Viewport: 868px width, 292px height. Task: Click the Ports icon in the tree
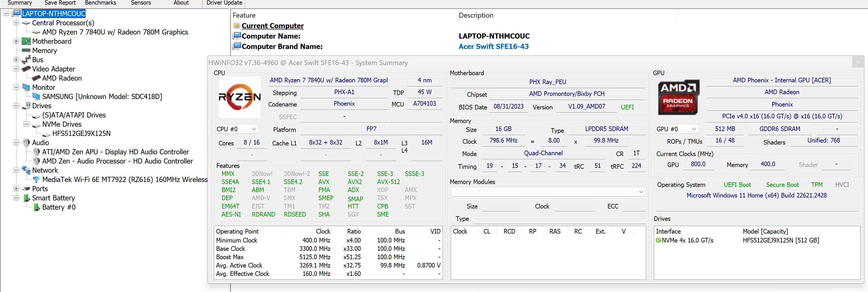(x=26, y=189)
